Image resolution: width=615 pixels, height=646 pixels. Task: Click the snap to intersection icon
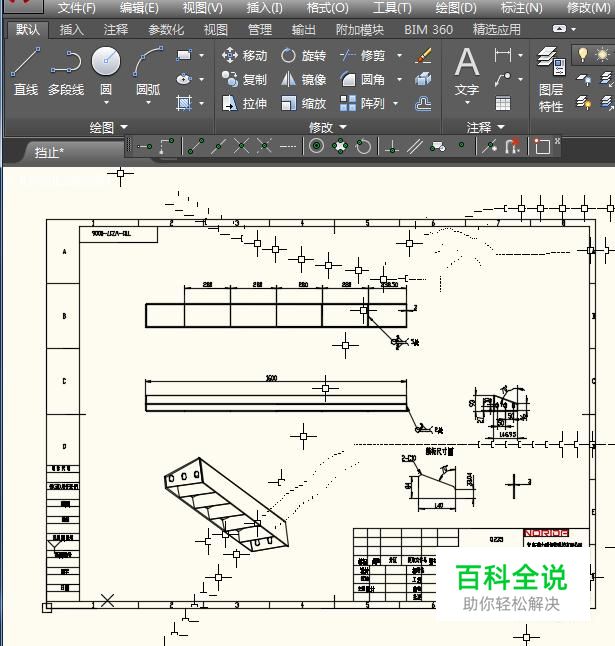[241, 146]
